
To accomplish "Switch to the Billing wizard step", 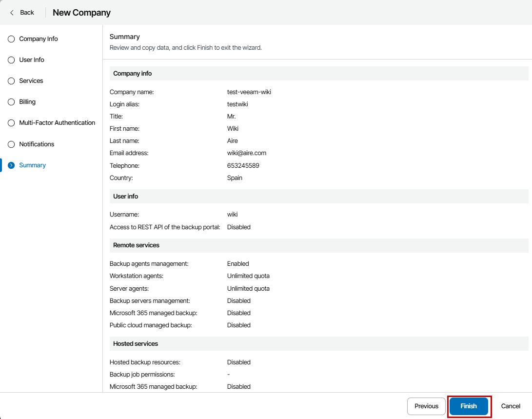I will click(x=27, y=102).
